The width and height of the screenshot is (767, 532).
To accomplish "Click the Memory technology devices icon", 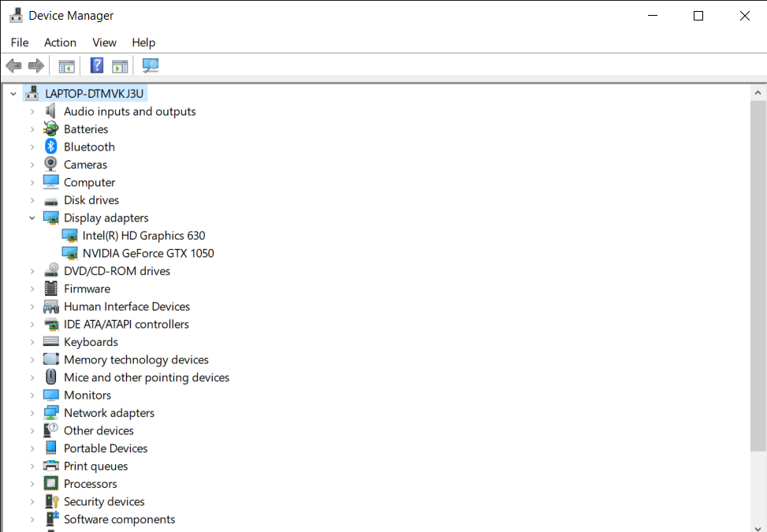I will coord(51,359).
